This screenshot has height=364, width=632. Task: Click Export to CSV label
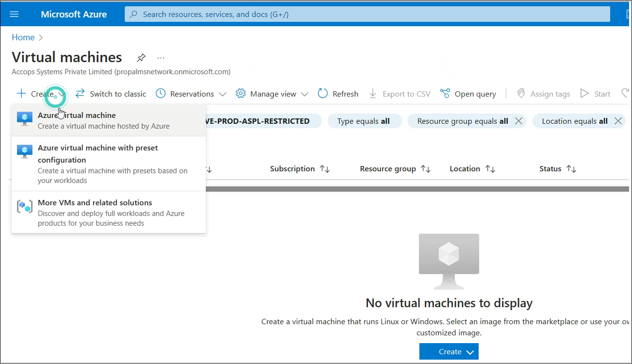point(406,94)
